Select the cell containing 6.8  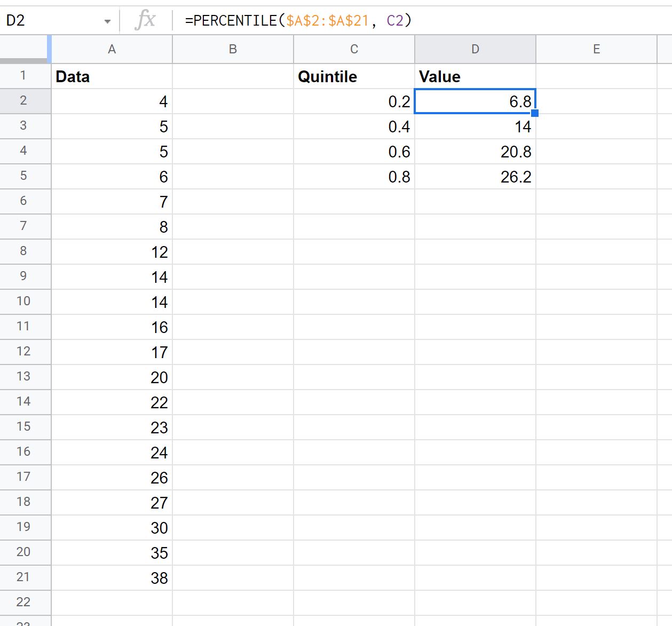475,101
